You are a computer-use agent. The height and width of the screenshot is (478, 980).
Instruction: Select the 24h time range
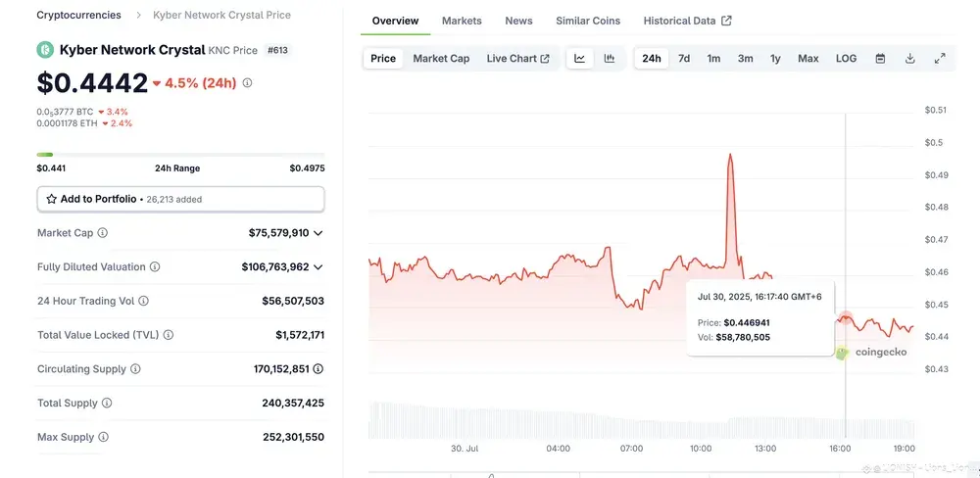652,58
